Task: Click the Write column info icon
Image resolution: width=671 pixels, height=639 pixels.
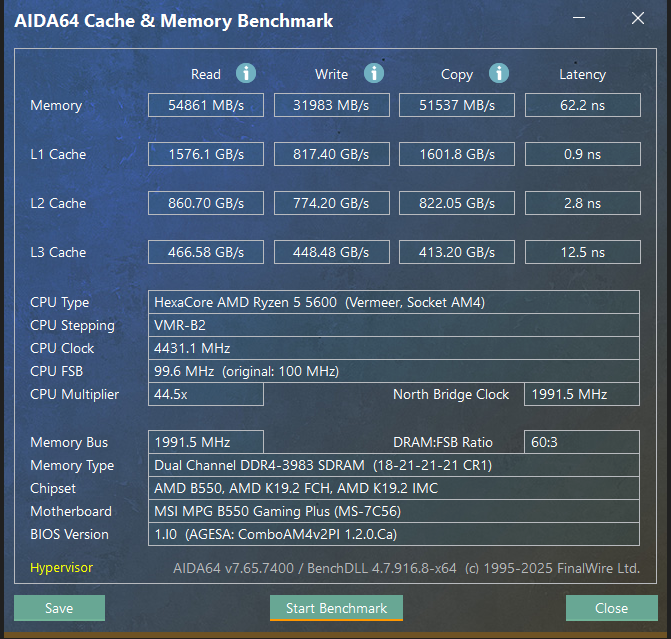Action: (x=374, y=73)
